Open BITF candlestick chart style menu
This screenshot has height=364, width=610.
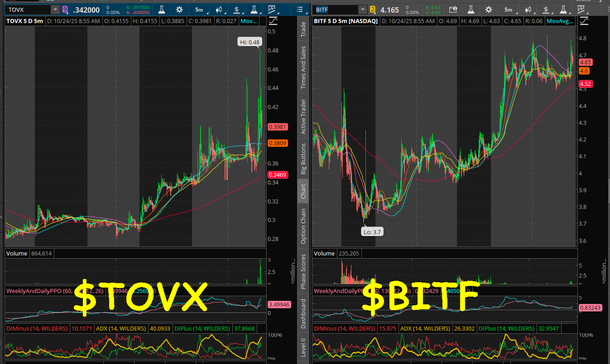click(x=529, y=10)
